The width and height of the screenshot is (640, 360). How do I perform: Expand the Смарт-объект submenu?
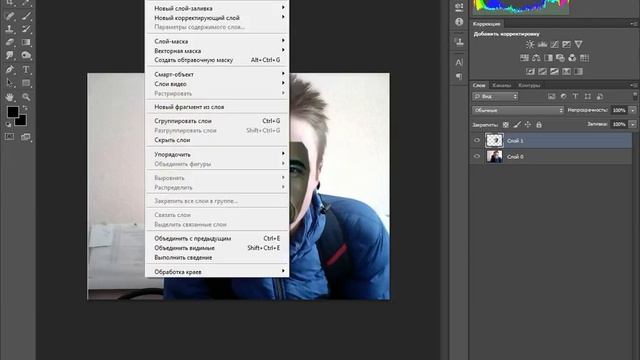tap(217, 74)
